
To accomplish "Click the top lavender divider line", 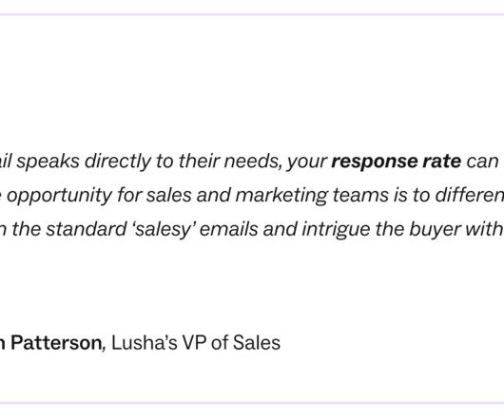I will pyautogui.click(x=252, y=14).
